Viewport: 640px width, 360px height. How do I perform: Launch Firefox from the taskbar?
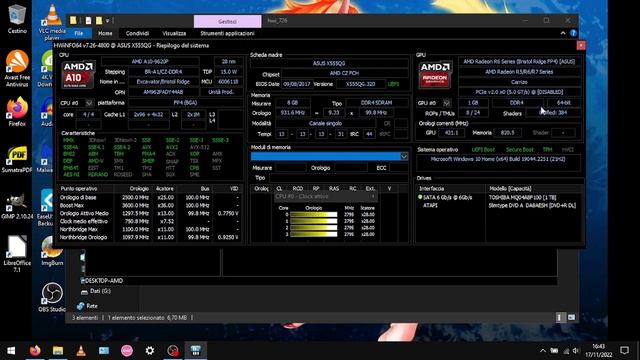35,350
